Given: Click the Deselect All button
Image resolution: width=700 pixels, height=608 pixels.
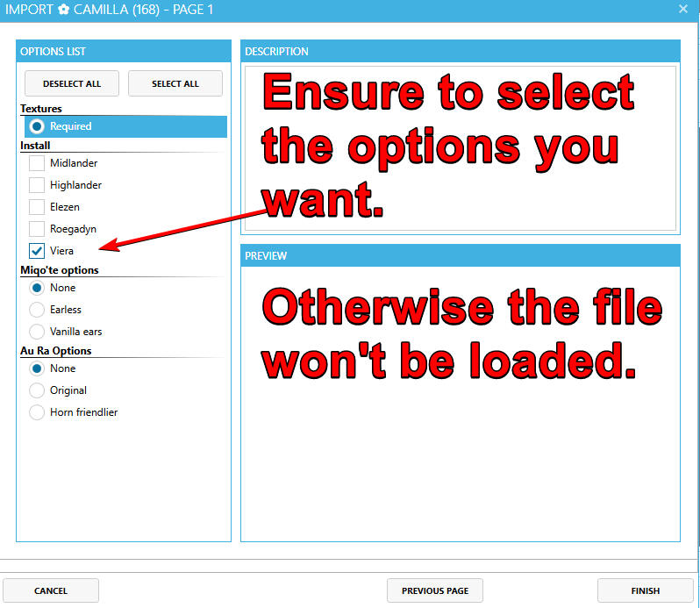Looking at the screenshot, I should 72,84.
